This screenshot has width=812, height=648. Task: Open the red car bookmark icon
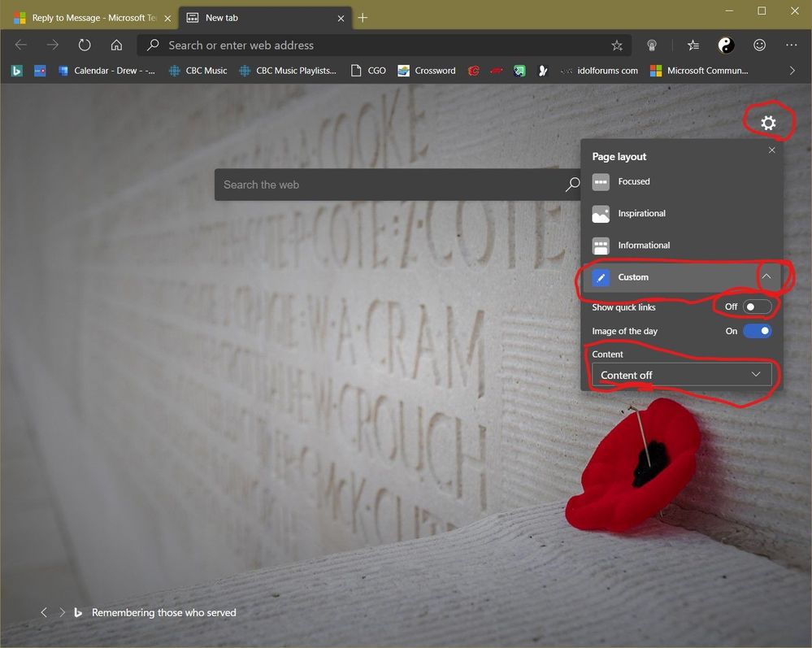pos(496,71)
